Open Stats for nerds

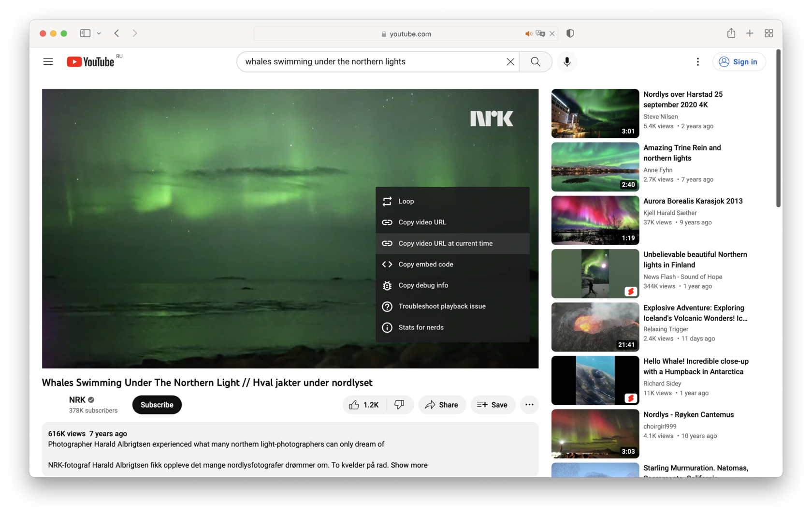click(x=420, y=327)
